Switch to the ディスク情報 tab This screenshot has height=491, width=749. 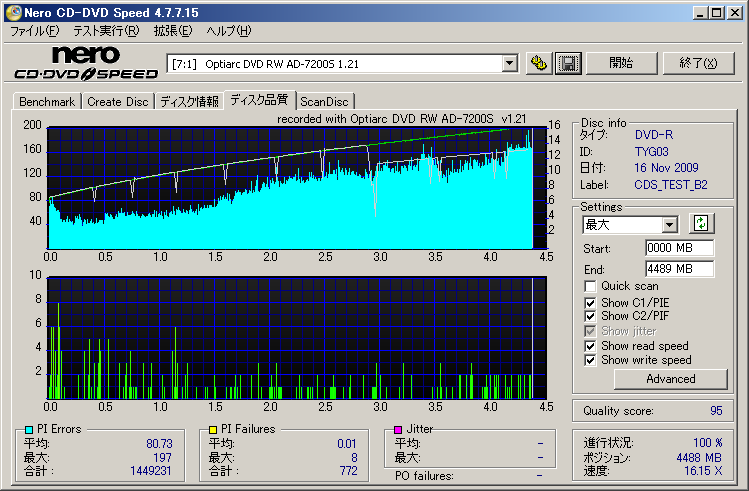click(189, 102)
